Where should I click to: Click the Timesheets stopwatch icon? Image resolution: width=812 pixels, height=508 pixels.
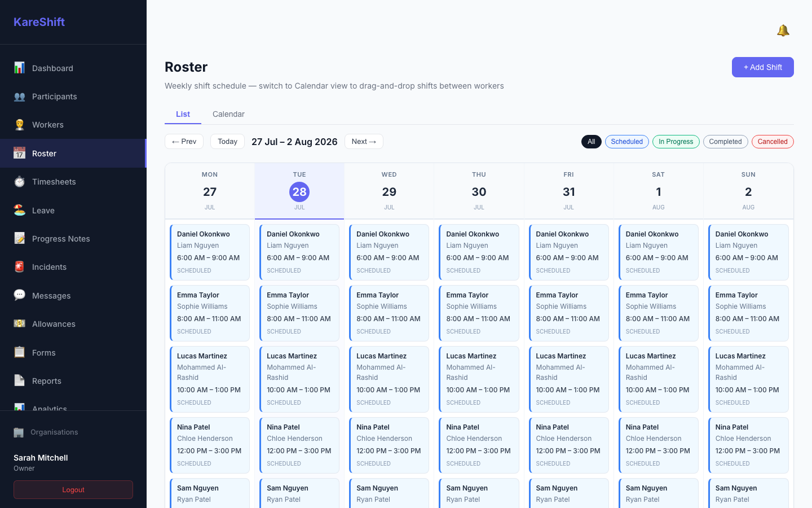tap(19, 182)
